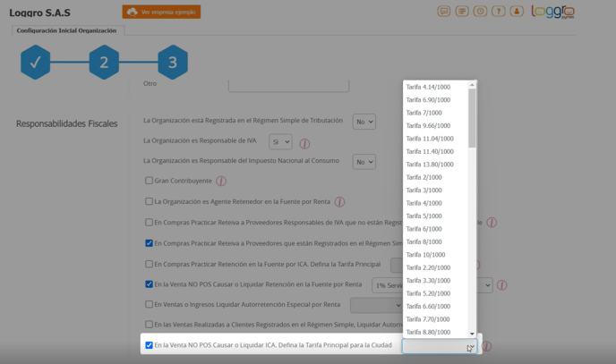Expand the Responsable de IVA dropdown
The width and height of the screenshot is (616, 364).
tap(280, 142)
